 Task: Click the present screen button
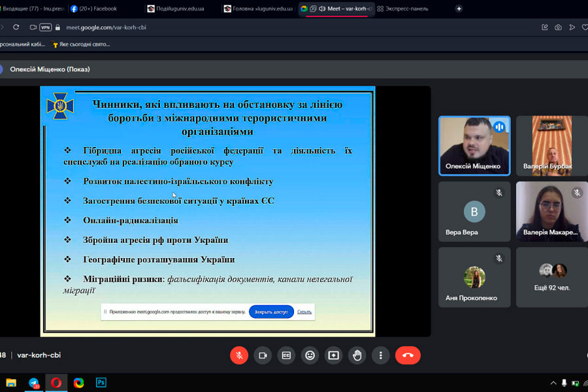pos(333,355)
